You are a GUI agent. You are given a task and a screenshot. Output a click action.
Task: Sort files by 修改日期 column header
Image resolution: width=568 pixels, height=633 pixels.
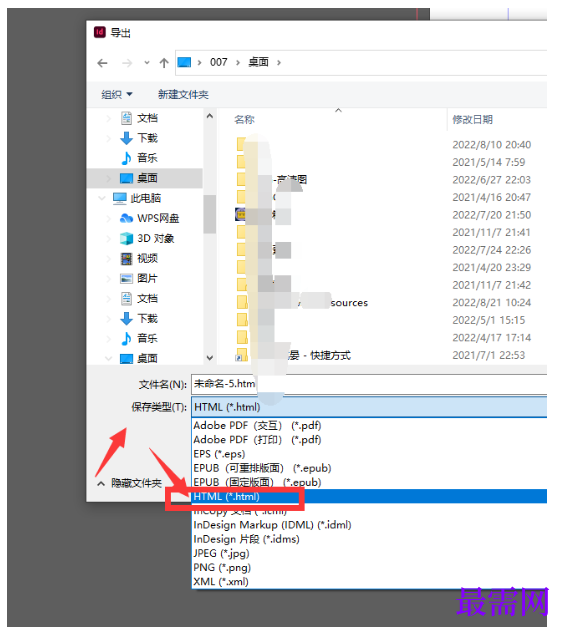472,119
